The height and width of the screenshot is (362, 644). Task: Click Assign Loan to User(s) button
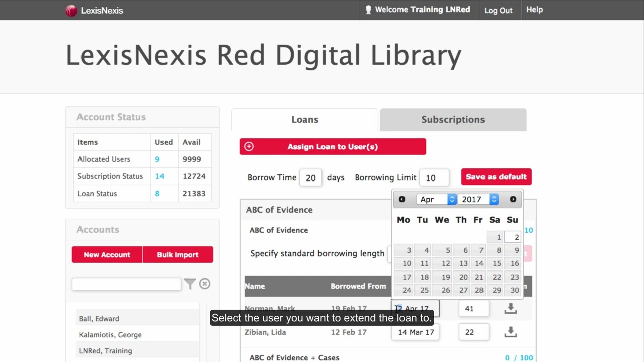click(333, 147)
